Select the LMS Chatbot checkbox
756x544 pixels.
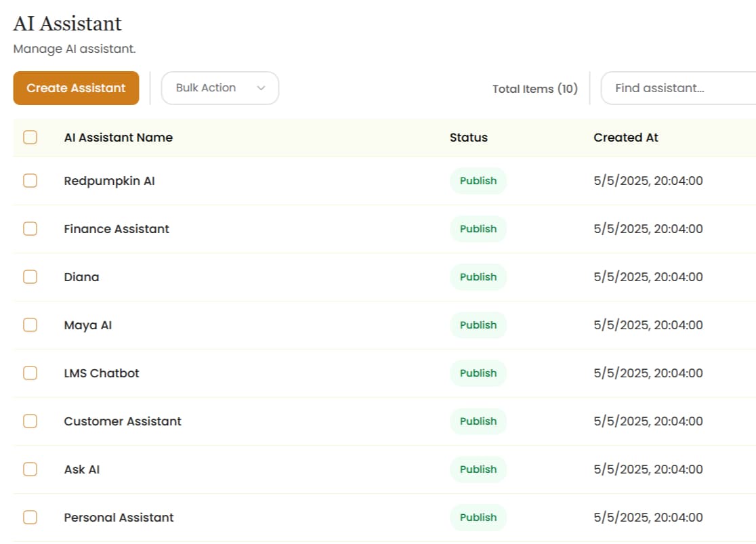30,373
